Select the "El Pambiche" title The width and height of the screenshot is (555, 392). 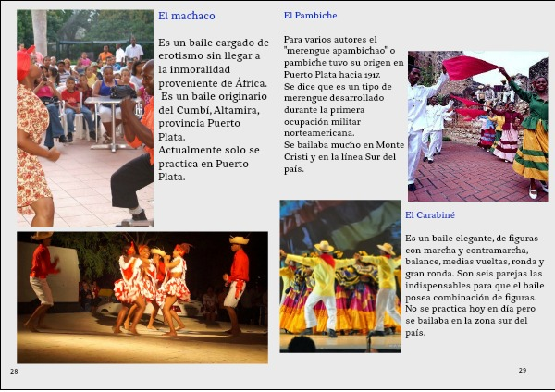tap(310, 16)
